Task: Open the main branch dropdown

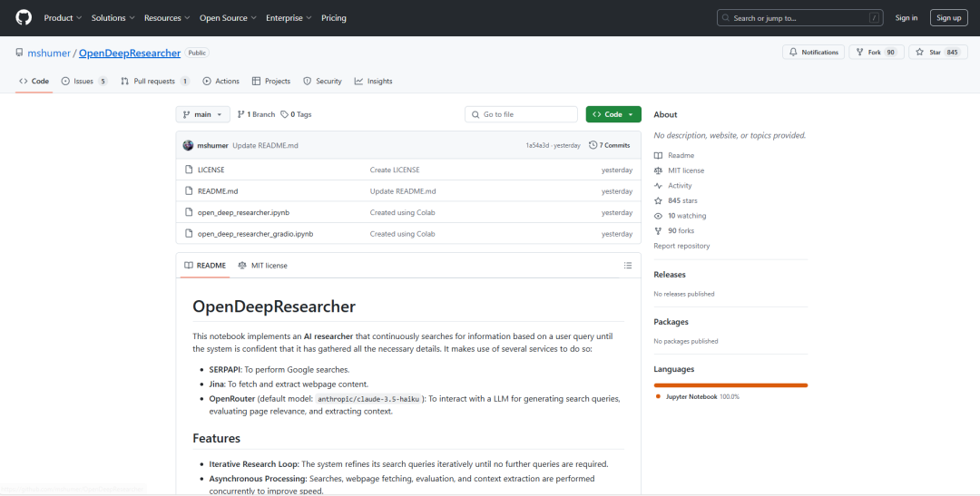Action: [x=202, y=114]
